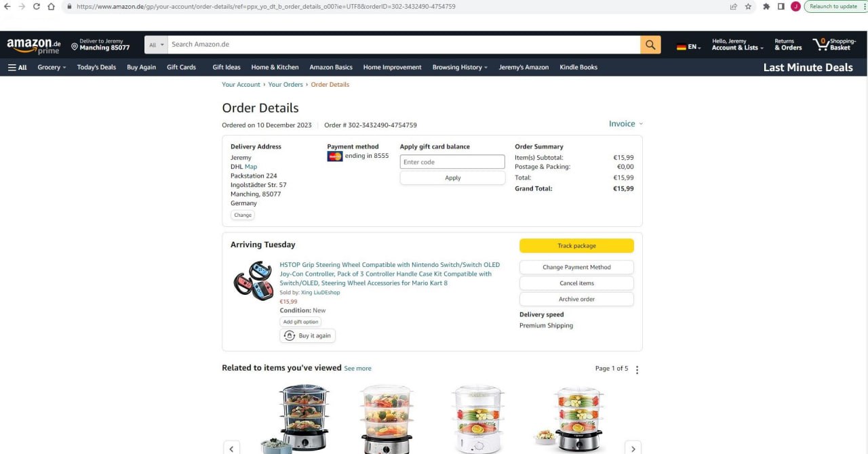Screen dimensions: 868x454
Task: Click next arrow in related items carousel
Action: click(633, 448)
